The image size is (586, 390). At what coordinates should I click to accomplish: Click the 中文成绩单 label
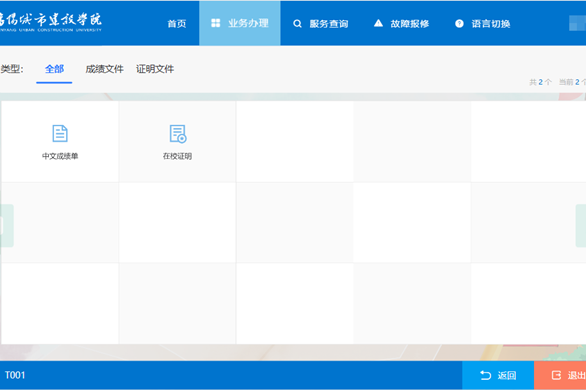pyautogui.click(x=60, y=156)
